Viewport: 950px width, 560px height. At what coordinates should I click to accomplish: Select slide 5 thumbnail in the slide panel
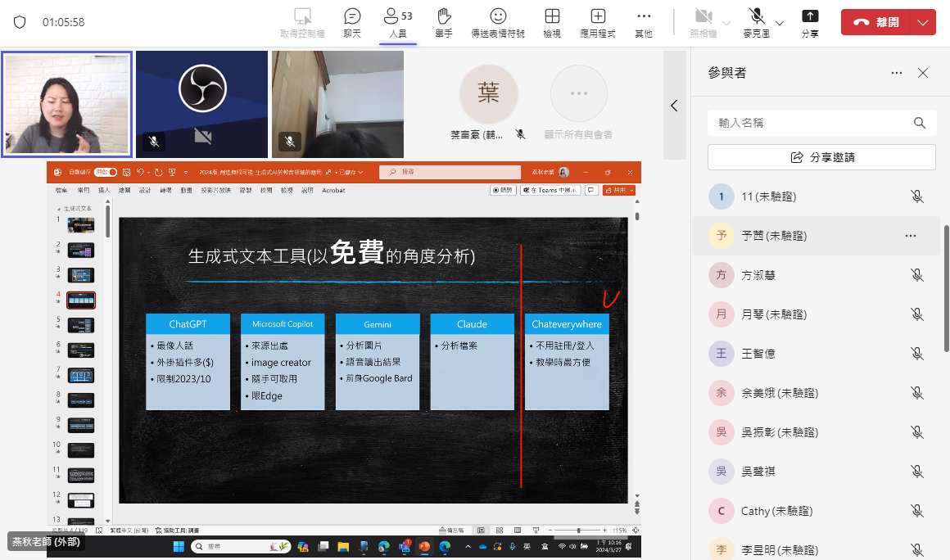coord(80,325)
